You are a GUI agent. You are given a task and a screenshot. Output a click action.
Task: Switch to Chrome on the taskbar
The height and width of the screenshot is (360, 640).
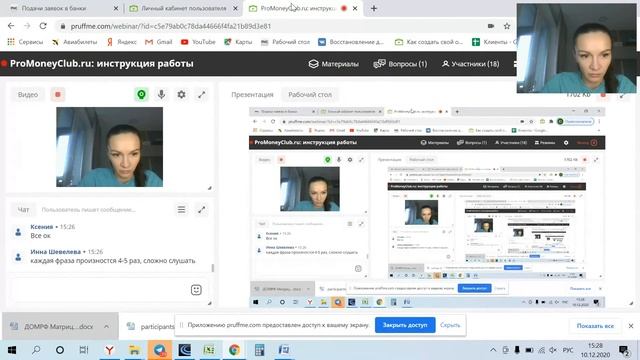click(234, 350)
